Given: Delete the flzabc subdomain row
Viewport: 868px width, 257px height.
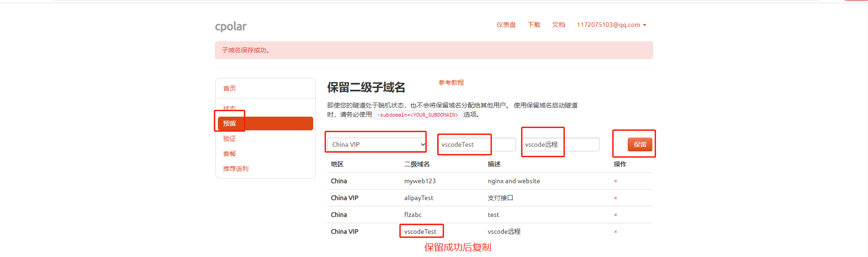Looking at the screenshot, I should (615, 215).
